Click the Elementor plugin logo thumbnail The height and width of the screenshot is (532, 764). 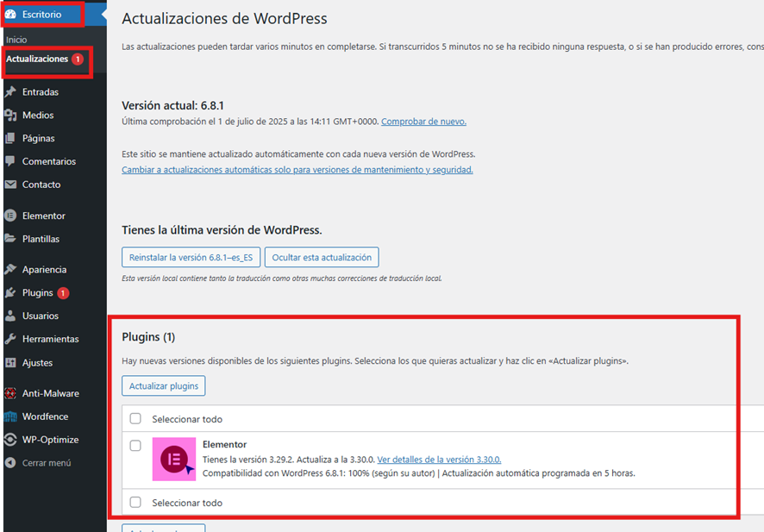click(174, 459)
